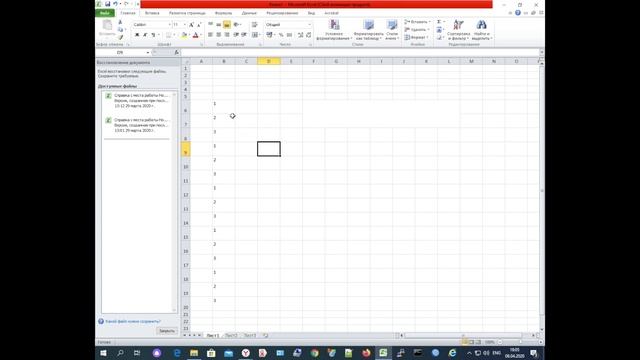This screenshot has width=640, height=360.
Task: Toggle middle vertical alignment
Action: tap(218, 25)
